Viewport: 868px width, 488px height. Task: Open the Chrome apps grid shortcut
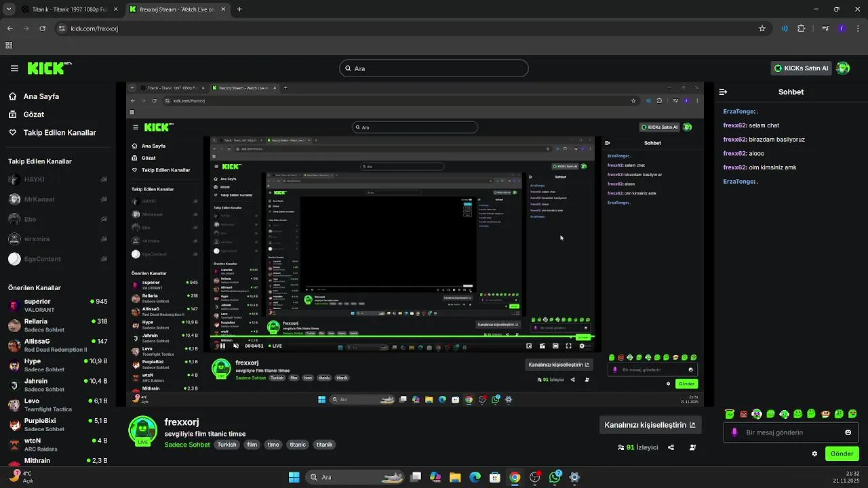click(9, 45)
